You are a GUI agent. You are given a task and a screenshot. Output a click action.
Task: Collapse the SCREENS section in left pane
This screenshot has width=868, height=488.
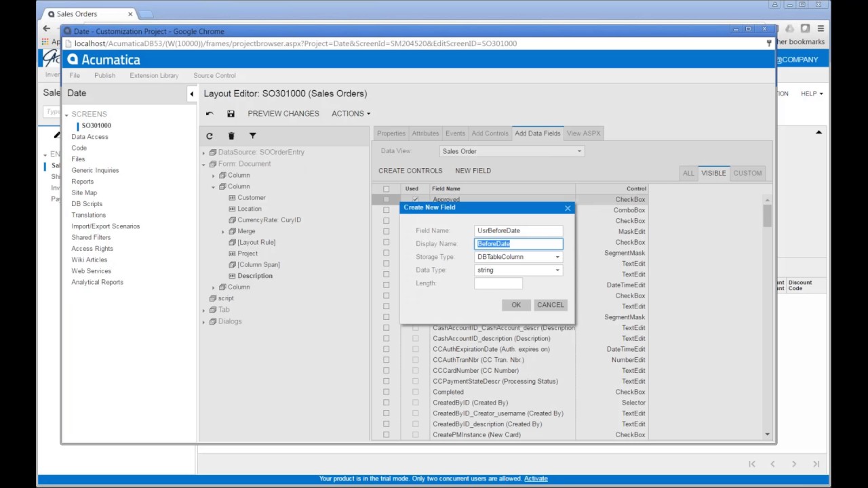(x=66, y=115)
